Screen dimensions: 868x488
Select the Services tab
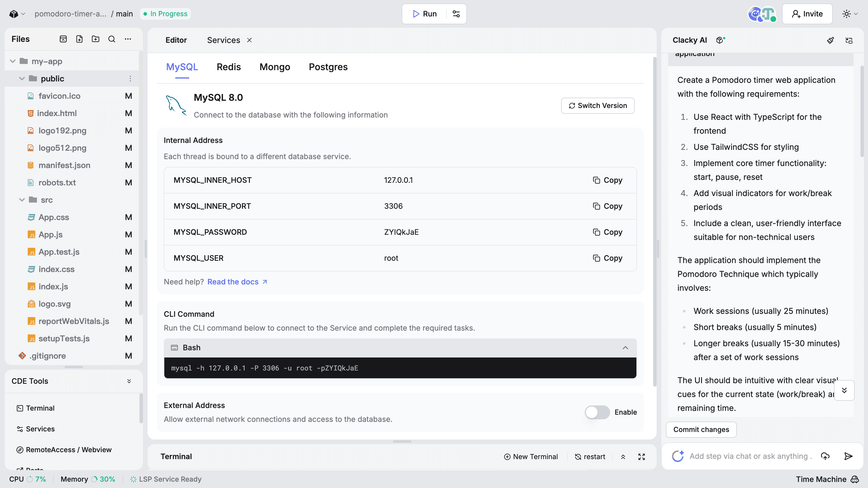[223, 40]
